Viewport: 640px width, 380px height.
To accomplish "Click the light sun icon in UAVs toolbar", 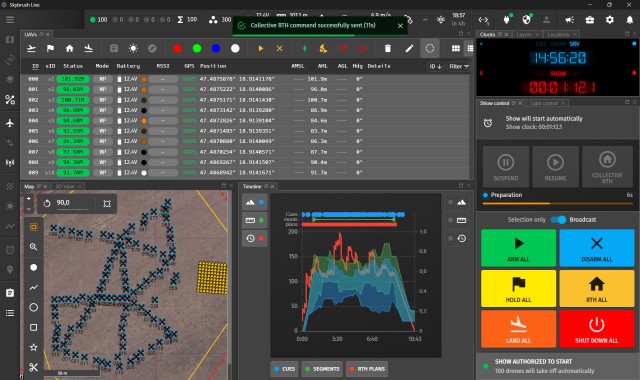I will (133, 49).
